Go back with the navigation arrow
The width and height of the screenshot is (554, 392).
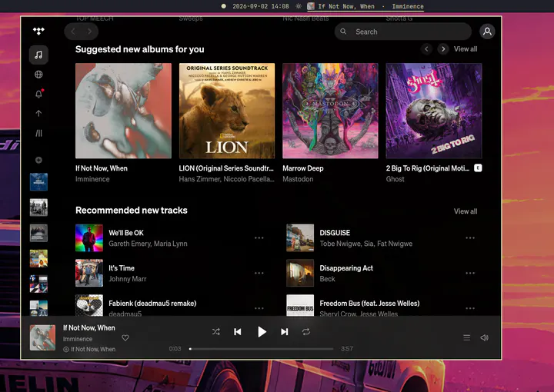pos(73,32)
